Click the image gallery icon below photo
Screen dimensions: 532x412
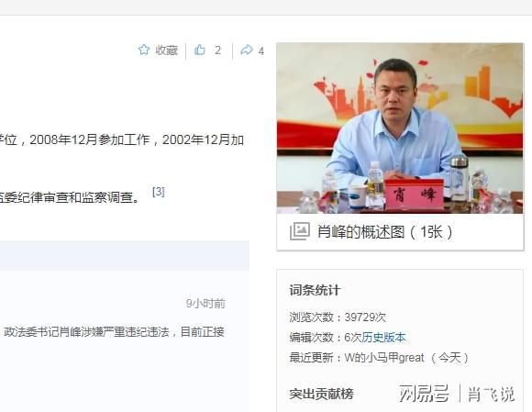pyautogui.click(x=300, y=231)
